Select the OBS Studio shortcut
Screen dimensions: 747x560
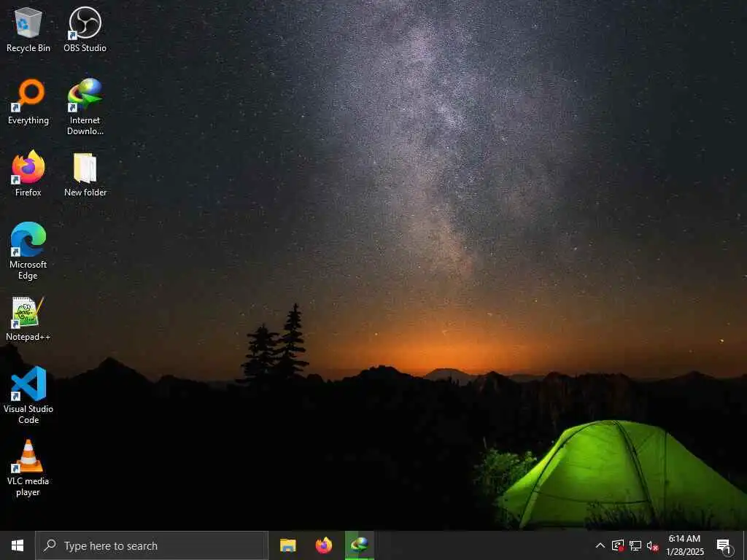(85, 29)
